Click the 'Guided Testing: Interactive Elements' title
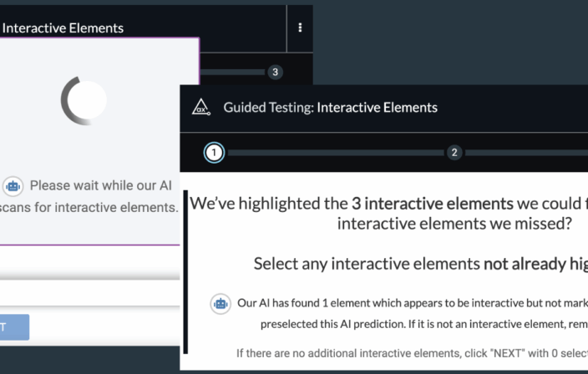This screenshot has width=588, height=374. tap(331, 108)
